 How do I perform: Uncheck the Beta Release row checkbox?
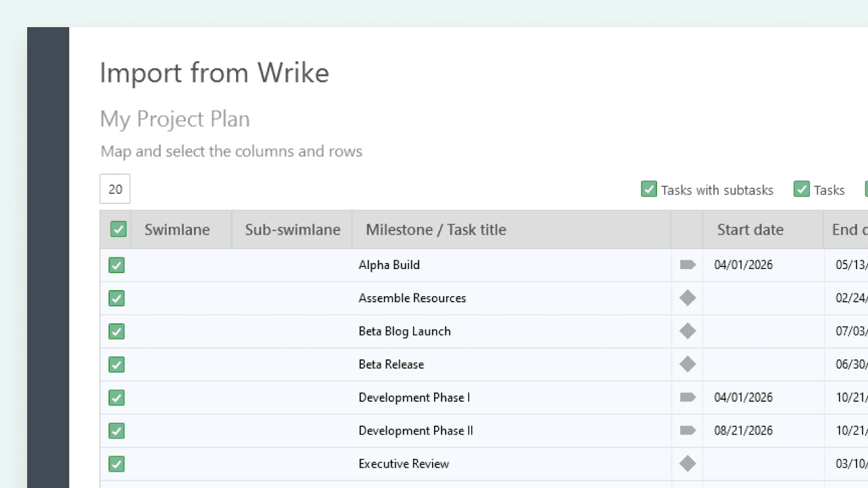pos(117,365)
